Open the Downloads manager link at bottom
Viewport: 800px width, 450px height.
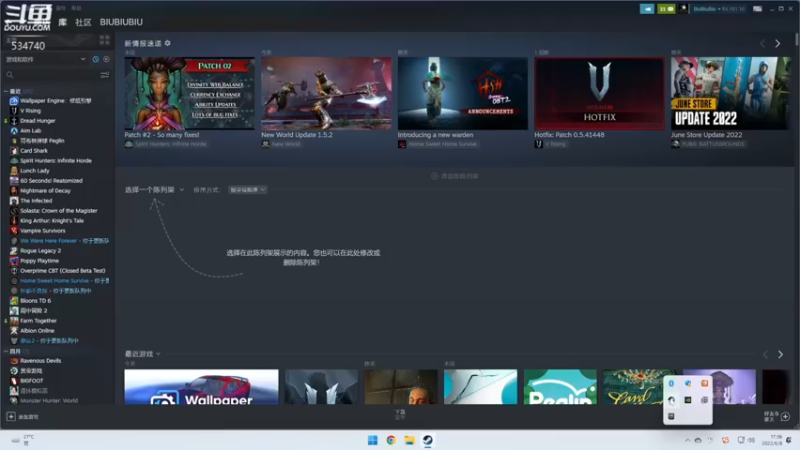click(401, 414)
